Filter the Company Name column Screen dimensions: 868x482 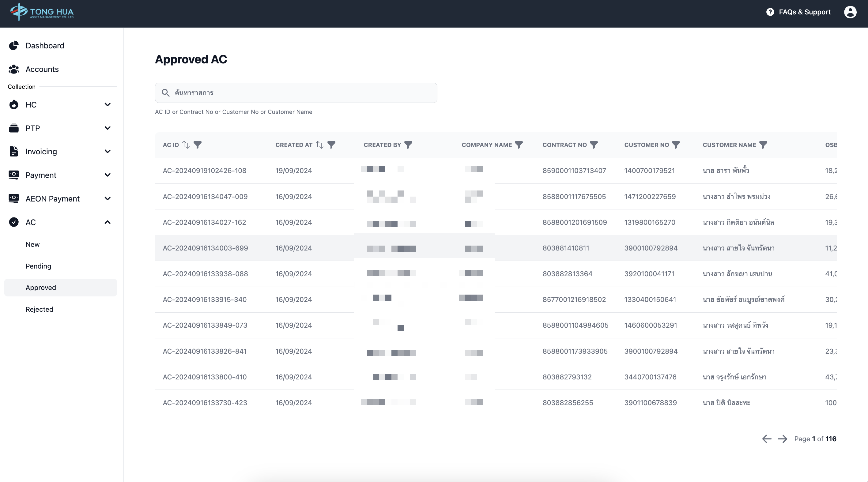[x=519, y=145]
